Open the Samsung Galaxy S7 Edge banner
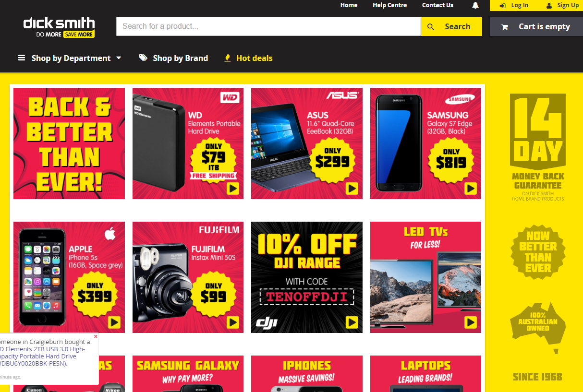Screen dimensions: 583x392 (x=425, y=143)
